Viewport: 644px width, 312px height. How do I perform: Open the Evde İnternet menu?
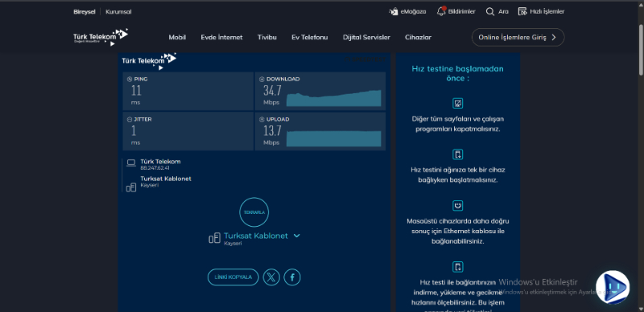(x=222, y=37)
